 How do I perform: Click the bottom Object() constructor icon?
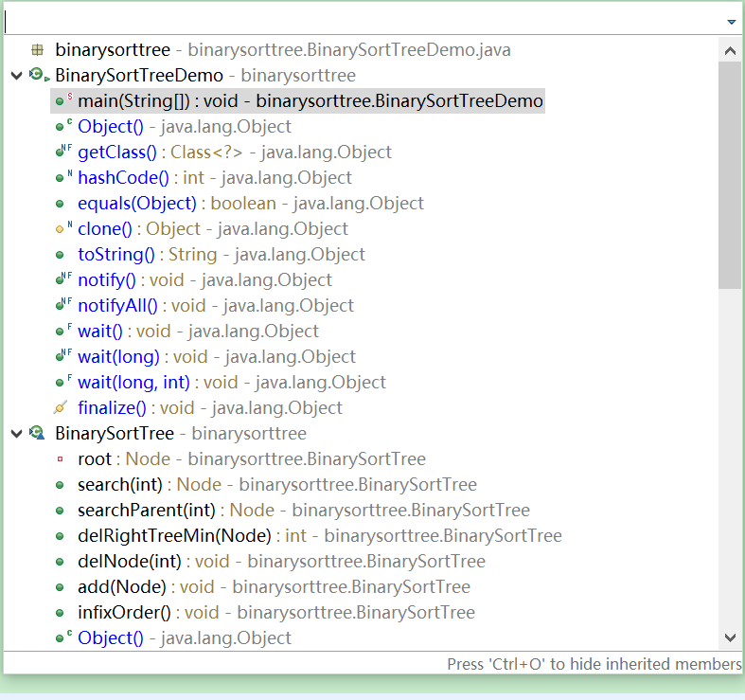pos(63,637)
